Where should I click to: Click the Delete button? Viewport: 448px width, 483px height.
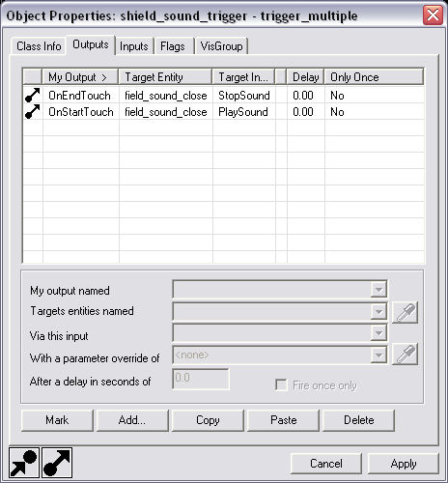tap(358, 420)
